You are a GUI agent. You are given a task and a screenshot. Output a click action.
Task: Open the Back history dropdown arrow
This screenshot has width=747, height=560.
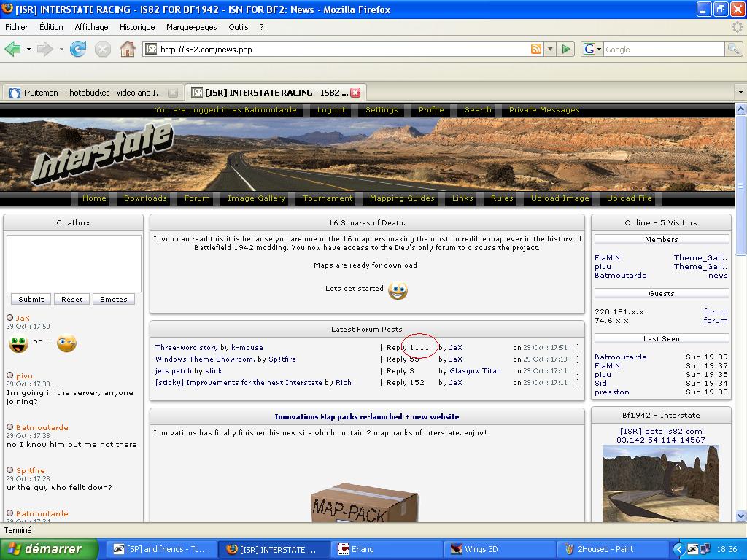(x=28, y=49)
